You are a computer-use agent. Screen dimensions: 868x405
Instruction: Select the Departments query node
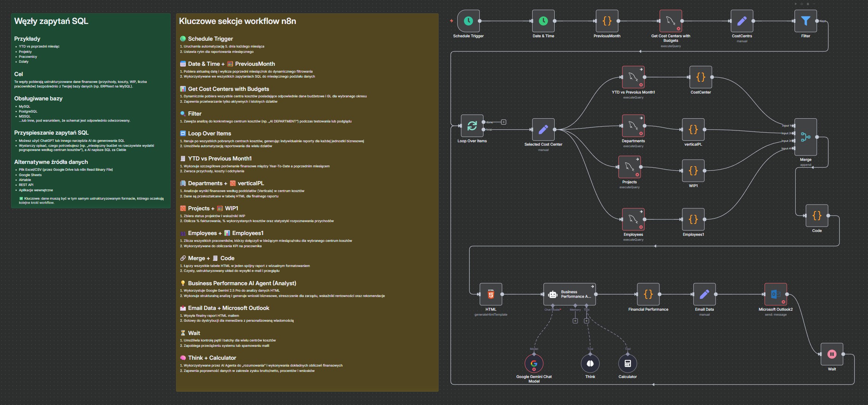click(x=633, y=126)
